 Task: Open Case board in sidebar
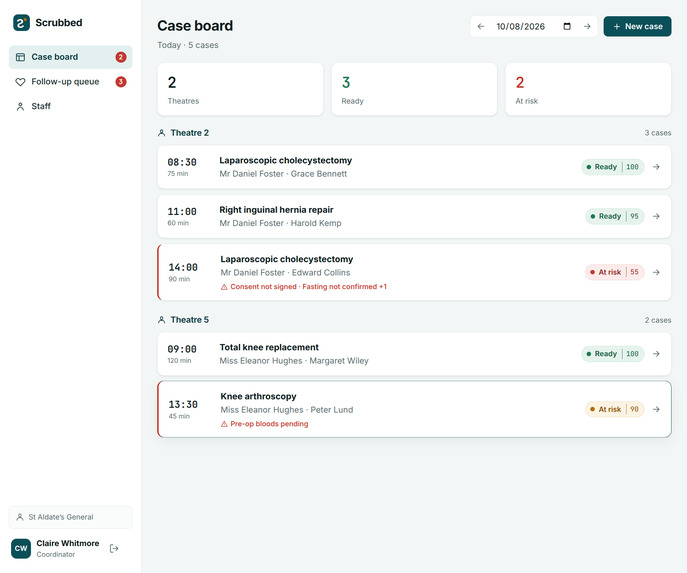click(x=71, y=57)
